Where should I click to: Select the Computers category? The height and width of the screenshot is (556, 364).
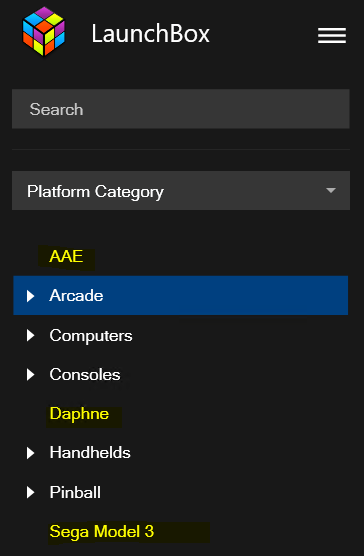point(91,335)
